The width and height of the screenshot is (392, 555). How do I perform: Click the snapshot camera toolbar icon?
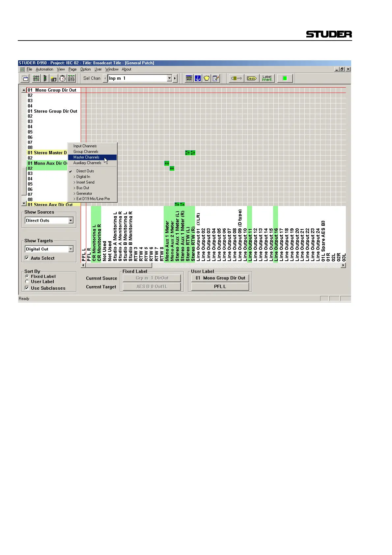(x=54, y=78)
